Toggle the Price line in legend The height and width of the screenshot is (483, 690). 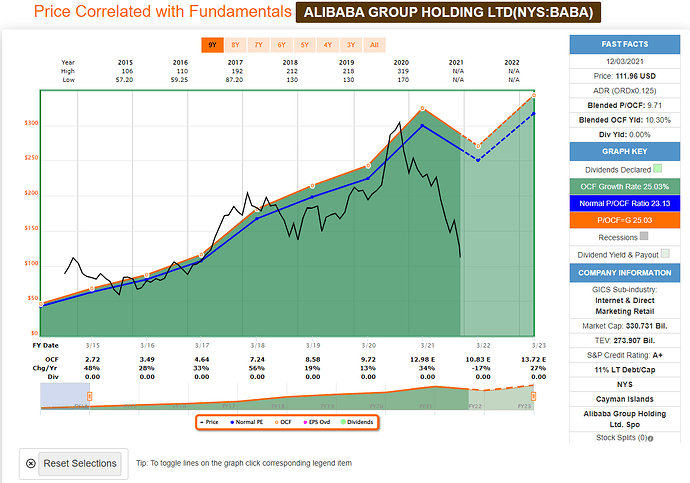pos(209,422)
